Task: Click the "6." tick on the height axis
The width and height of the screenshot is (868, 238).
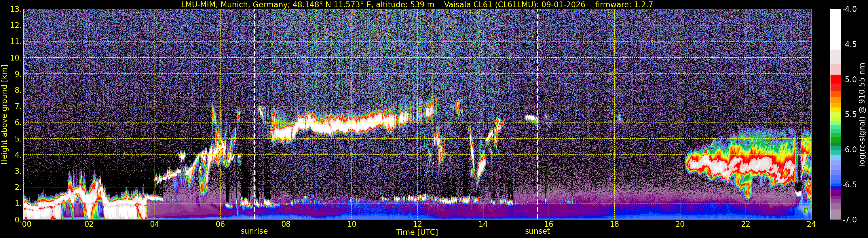Action: pos(18,123)
